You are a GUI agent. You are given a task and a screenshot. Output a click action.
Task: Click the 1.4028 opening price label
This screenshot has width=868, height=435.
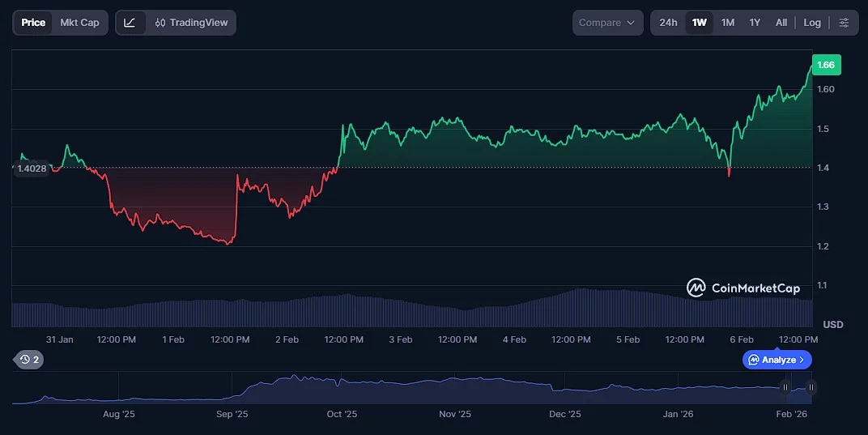[x=32, y=168]
